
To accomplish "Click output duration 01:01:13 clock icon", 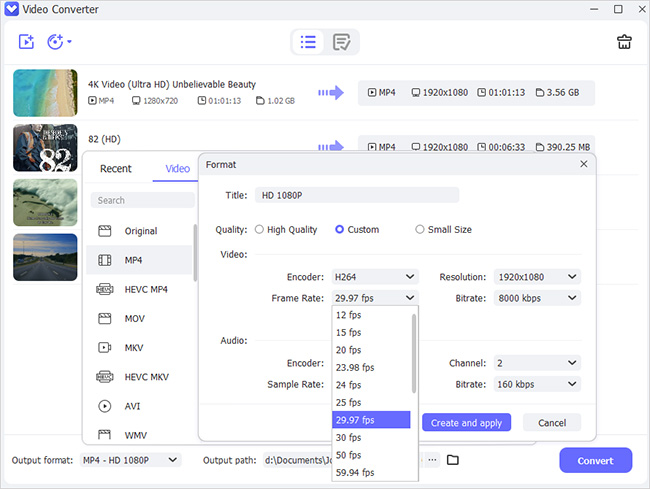I will [x=481, y=92].
